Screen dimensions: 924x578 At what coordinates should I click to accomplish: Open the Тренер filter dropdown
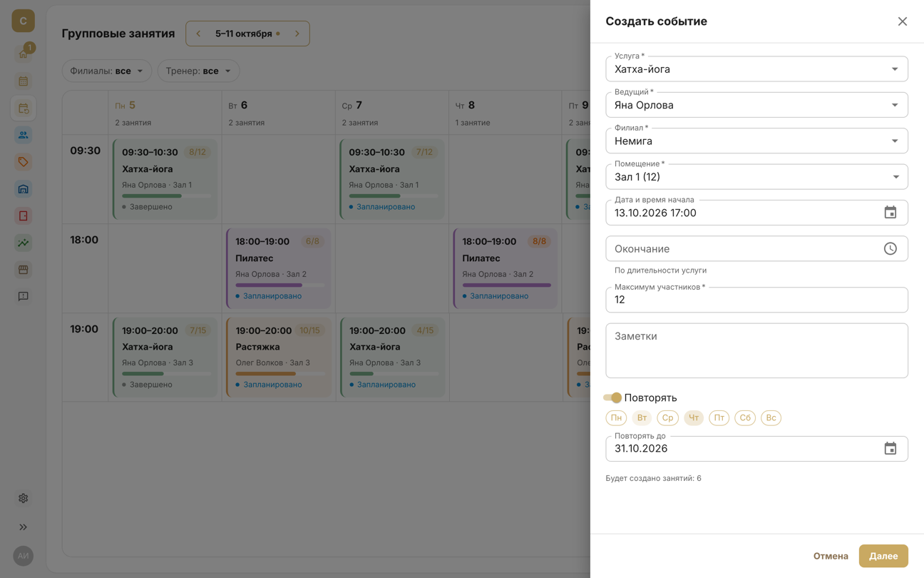coord(198,71)
